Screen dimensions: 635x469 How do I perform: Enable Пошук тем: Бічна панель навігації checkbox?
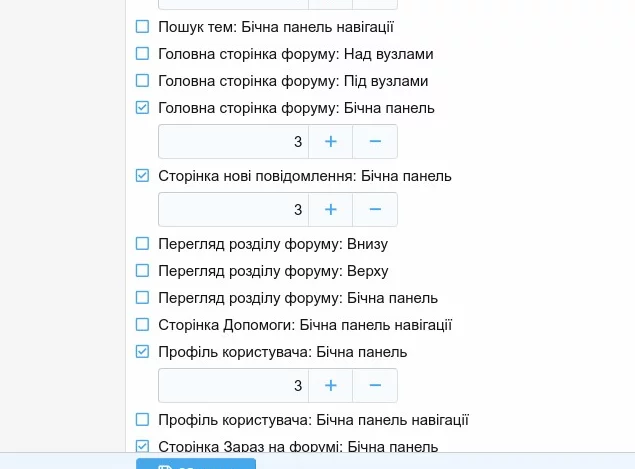tap(142, 27)
